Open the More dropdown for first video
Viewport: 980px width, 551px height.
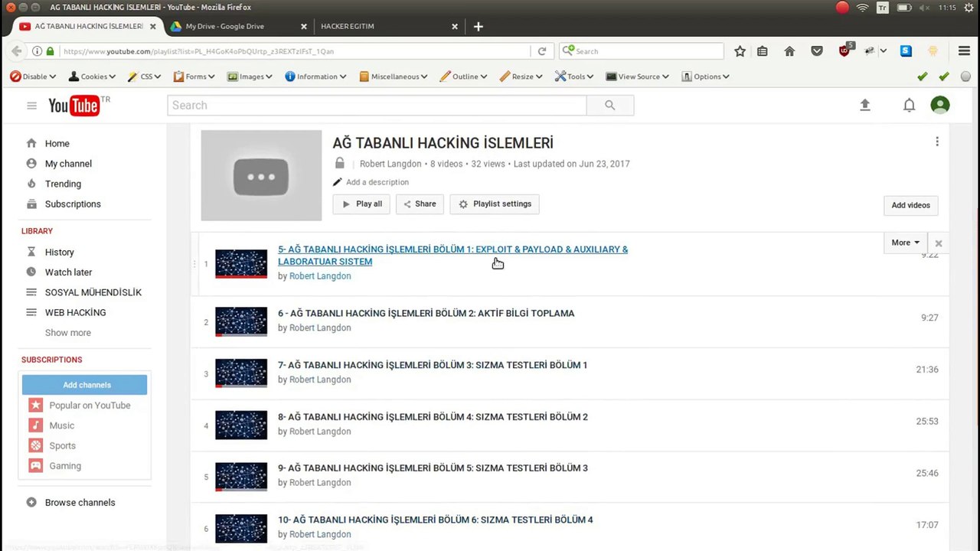906,243
